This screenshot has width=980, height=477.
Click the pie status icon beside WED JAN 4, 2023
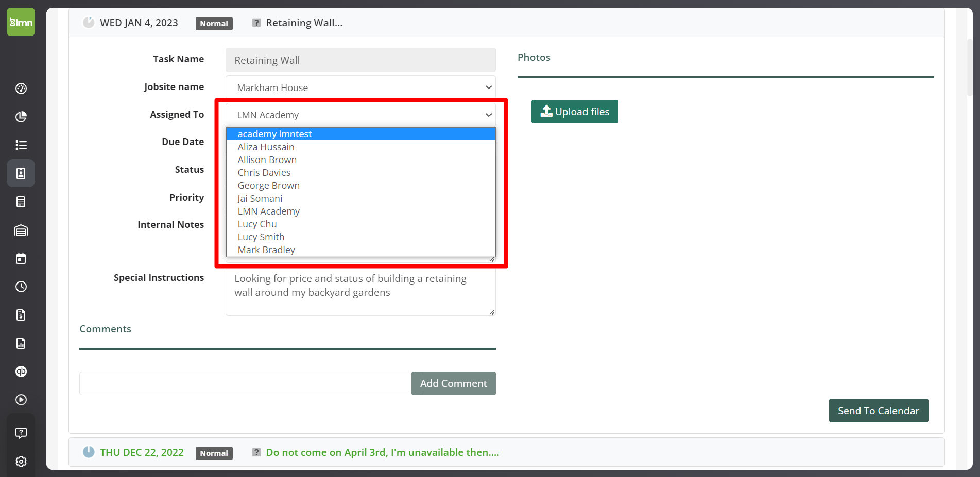[x=89, y=23]
